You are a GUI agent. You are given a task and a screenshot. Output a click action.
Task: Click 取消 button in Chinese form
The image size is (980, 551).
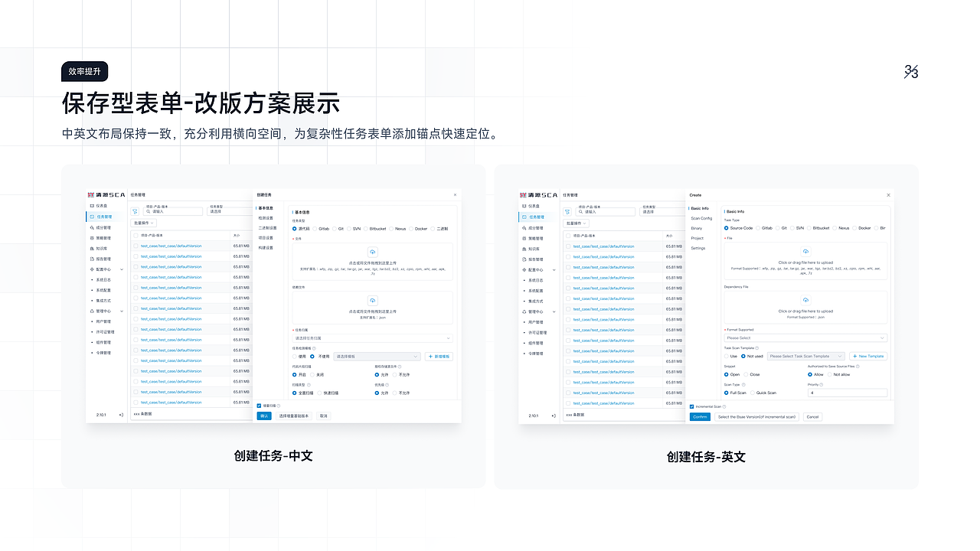pos(324,416)
